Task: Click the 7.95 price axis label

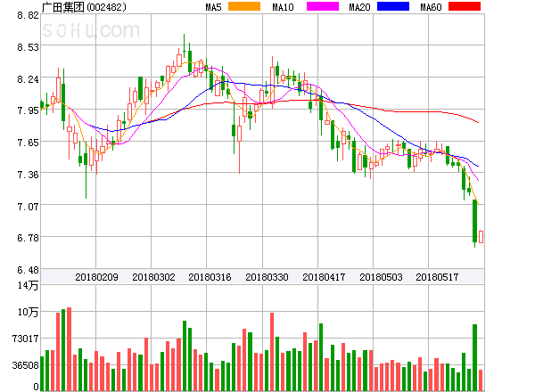Action: click(28, 110)
